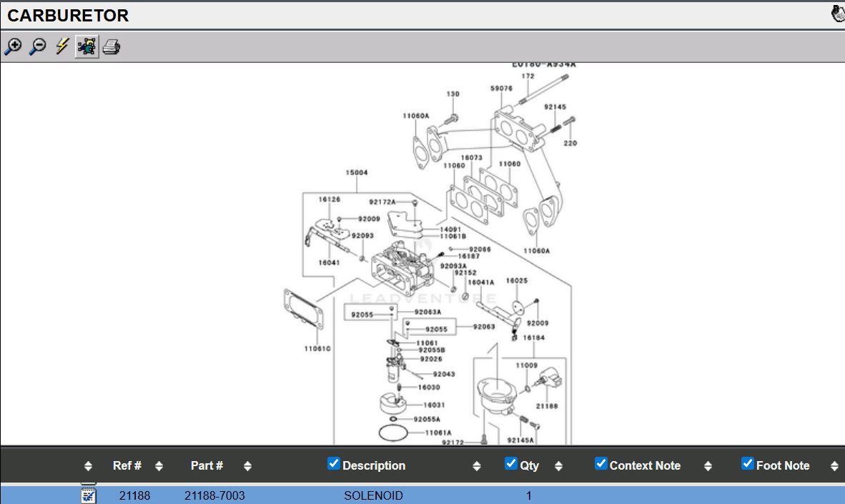
Task: Click sort arrows right of Context Note
Action: coord(708,466)
